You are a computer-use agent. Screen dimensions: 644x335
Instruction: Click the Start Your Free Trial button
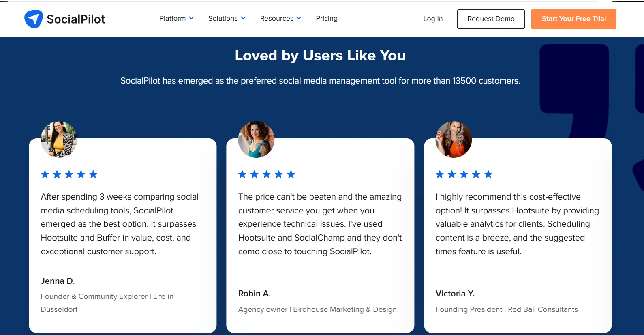click(x=573, y=19)
